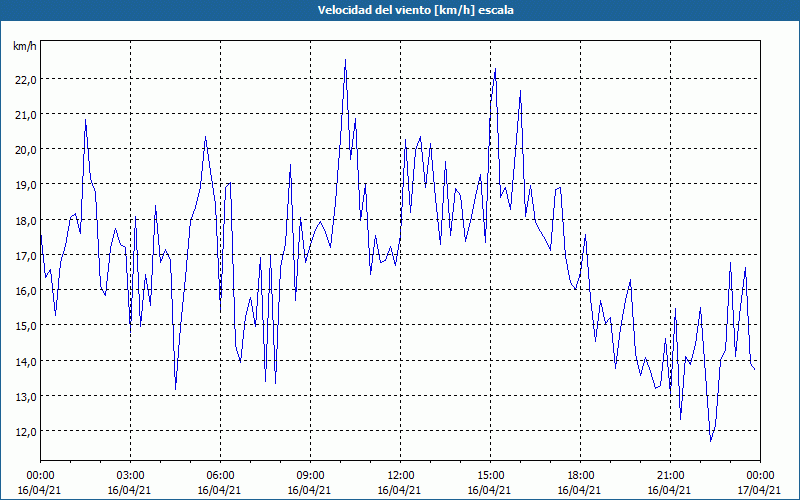Image resolution: width=800 pixels, height=500 pixels.
Task: Click the 16/04/21 date beneath 03:00
Action: 130,490
